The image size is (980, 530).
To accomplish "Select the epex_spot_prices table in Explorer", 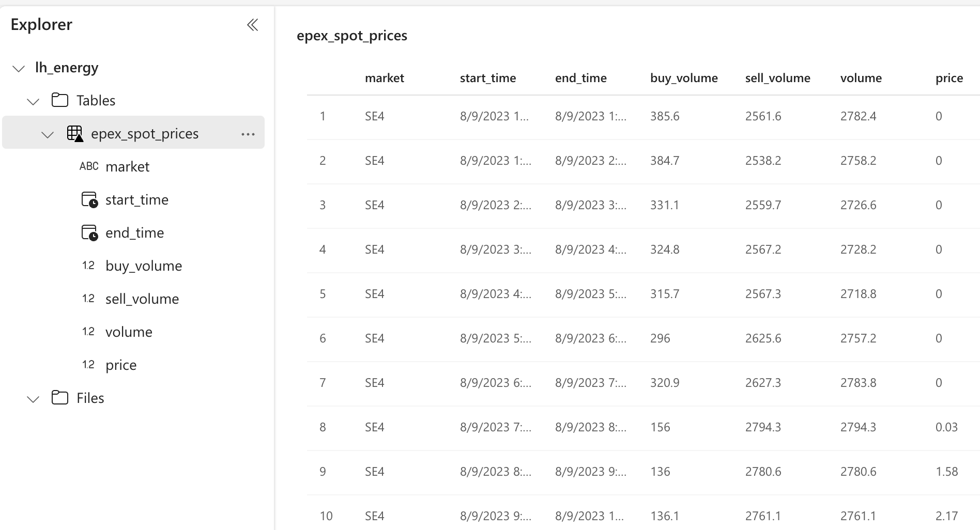I will tap(133, 132).
